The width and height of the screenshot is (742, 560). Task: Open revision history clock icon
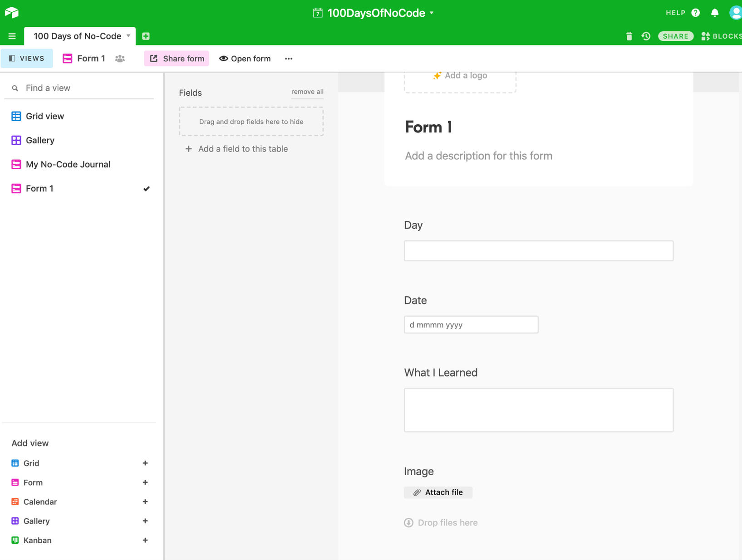(646, 36)
